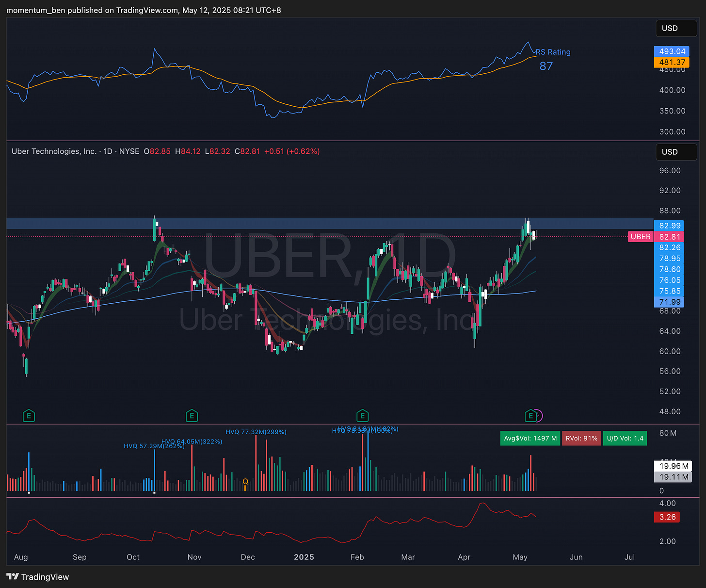Click the Dec label on time axis
Image resolution: width=706 pixels, height=588 pixels.
(x=248, y=557)
